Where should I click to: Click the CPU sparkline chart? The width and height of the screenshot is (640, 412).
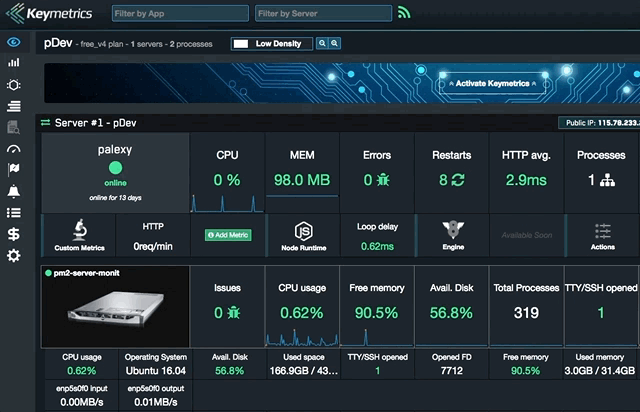[227, 203]
